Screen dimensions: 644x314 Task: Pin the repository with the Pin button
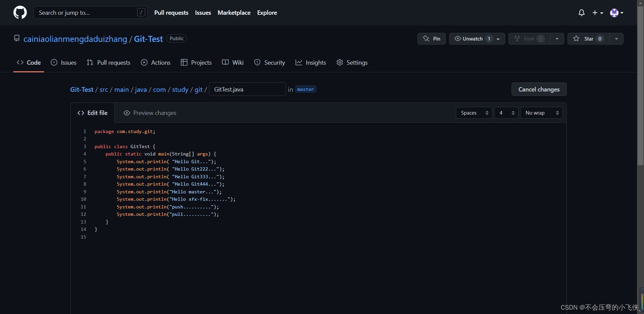(x=432, y=39)
